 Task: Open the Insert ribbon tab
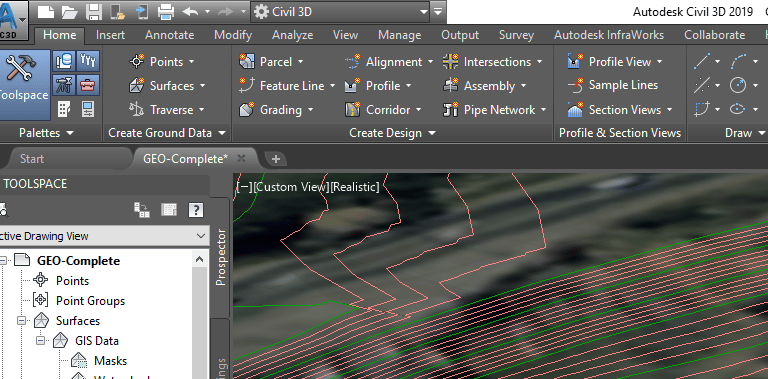coord(110,35)
